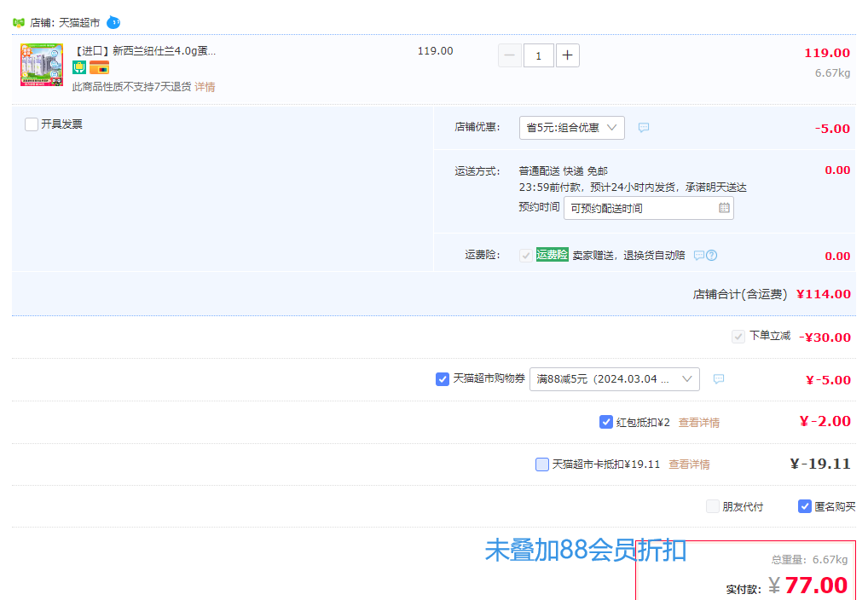
Task: Open the imported New Zealand product title
Action: pyautogui.click(x=144, y=51)
